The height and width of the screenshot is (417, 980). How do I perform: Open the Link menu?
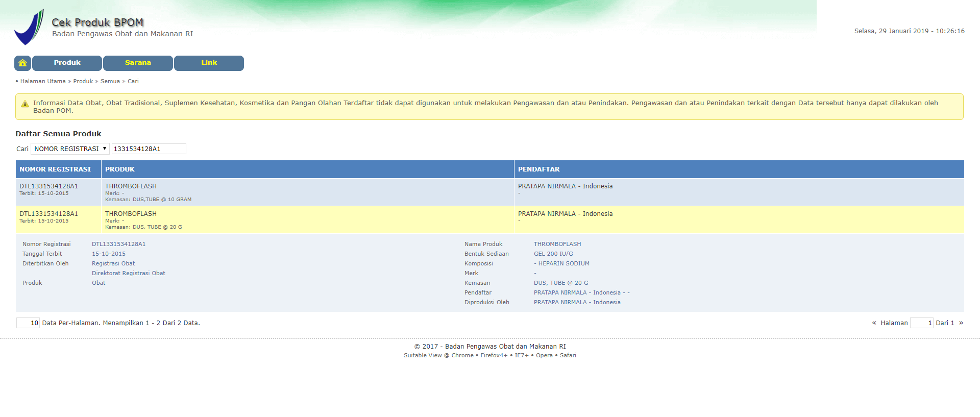(x=209, y=63)
